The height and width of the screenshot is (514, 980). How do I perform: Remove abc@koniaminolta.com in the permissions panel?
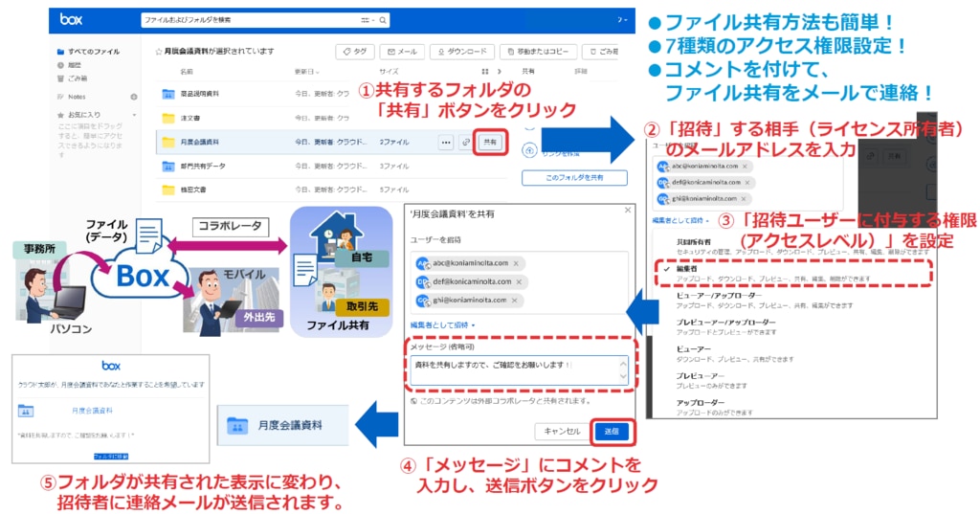(x=745, y=167)
